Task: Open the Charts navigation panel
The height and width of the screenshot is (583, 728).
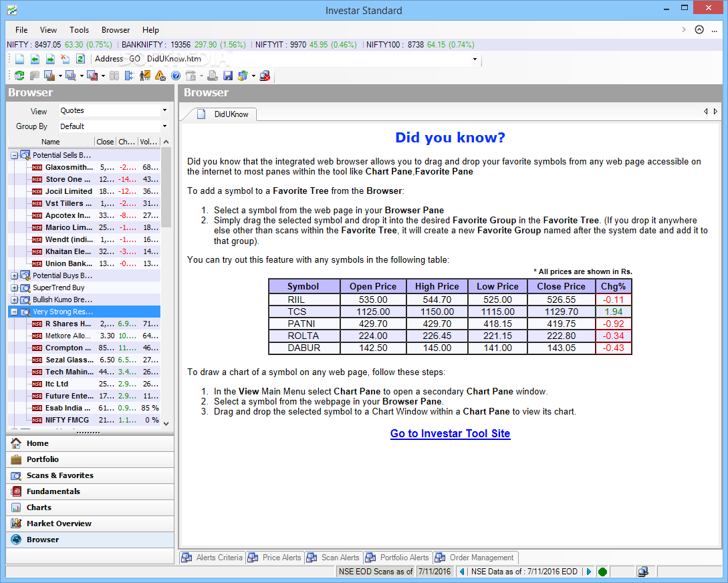Action: pos(90,507)
